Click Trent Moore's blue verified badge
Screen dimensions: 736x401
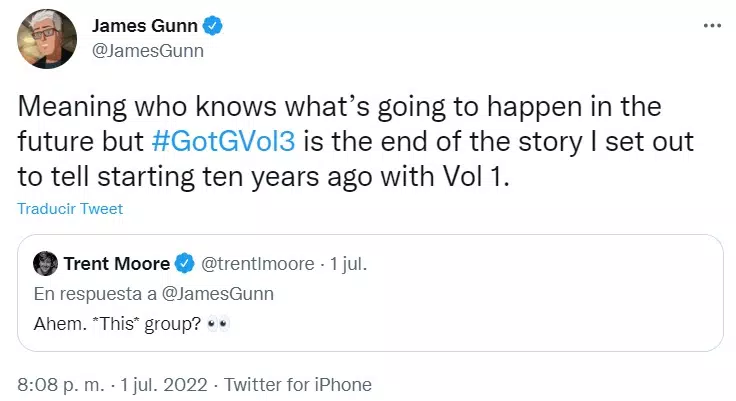(x=185, y=264)
